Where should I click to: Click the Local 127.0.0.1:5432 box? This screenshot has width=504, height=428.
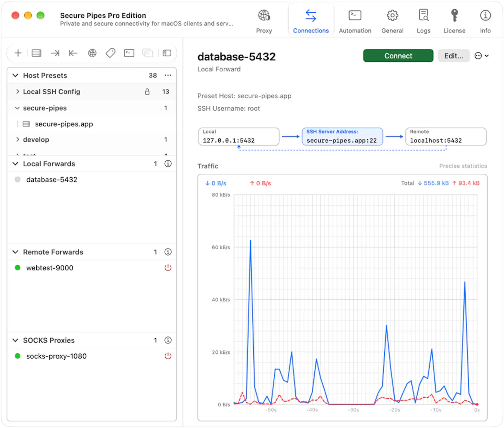[x=239, y=136]
